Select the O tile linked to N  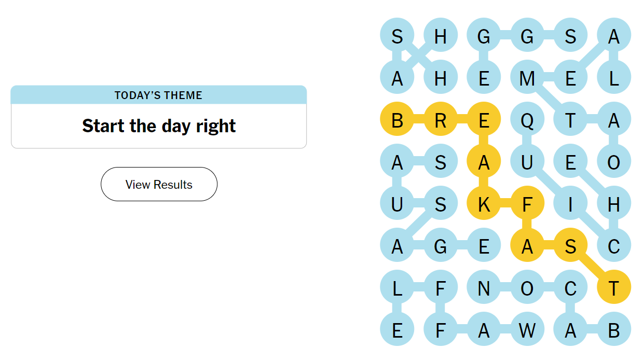point(527,288)
